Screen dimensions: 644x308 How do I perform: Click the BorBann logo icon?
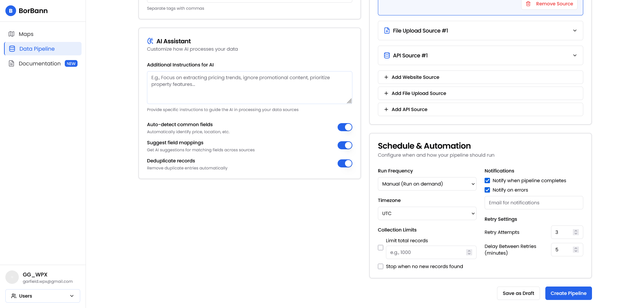click(11, 11)
